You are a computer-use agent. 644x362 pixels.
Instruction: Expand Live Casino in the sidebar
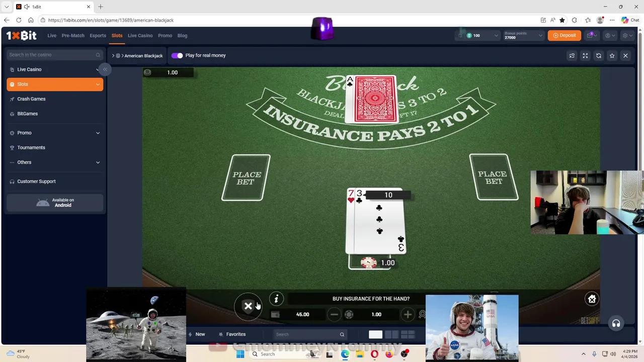coord(54,69)
